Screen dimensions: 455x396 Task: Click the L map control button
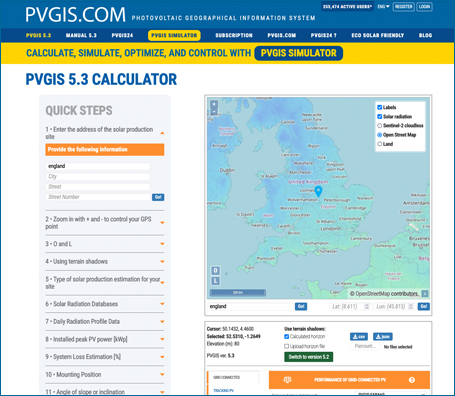(x=216, y=281)
